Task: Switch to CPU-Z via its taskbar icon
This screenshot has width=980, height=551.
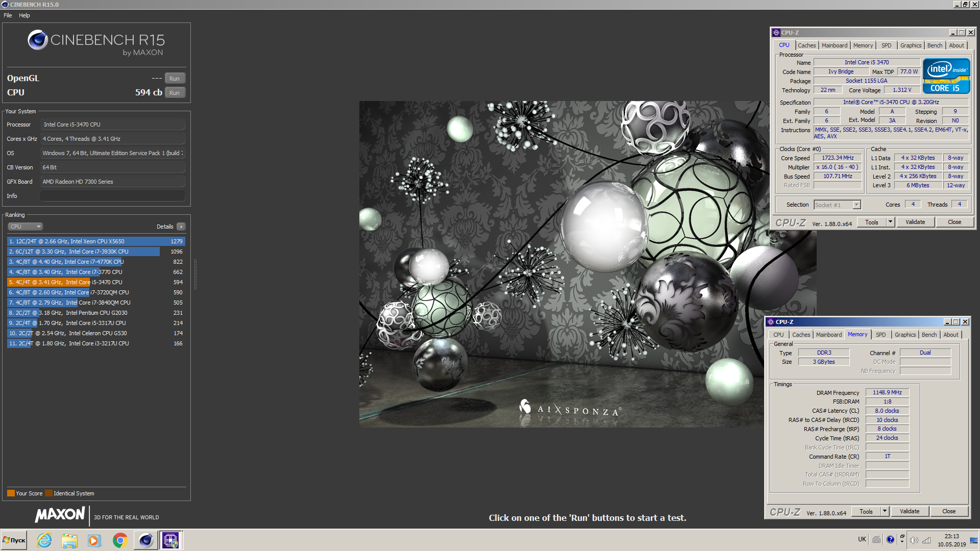Action: 170,540
